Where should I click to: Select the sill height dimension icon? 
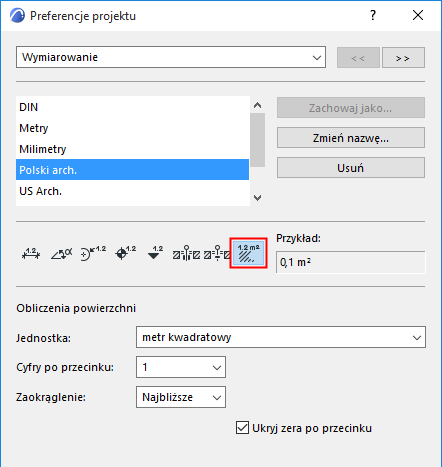pos(217,254)
